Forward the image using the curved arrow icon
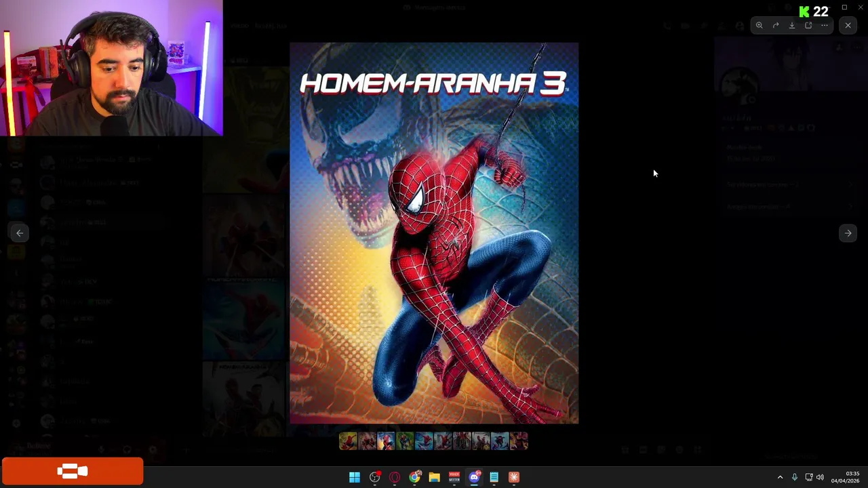 tap(776, 26)
